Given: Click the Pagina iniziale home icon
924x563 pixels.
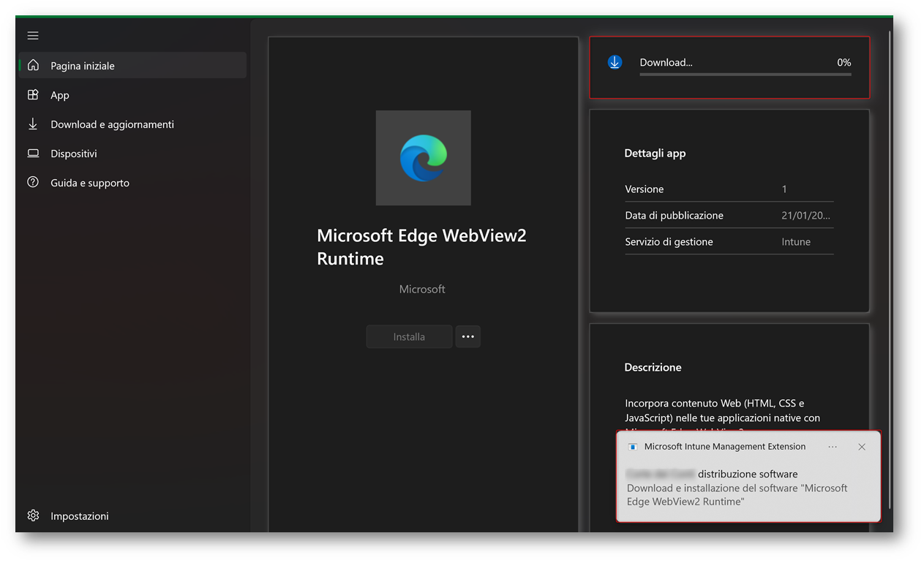Looking at the screenshot, I should tap(33, 66).
